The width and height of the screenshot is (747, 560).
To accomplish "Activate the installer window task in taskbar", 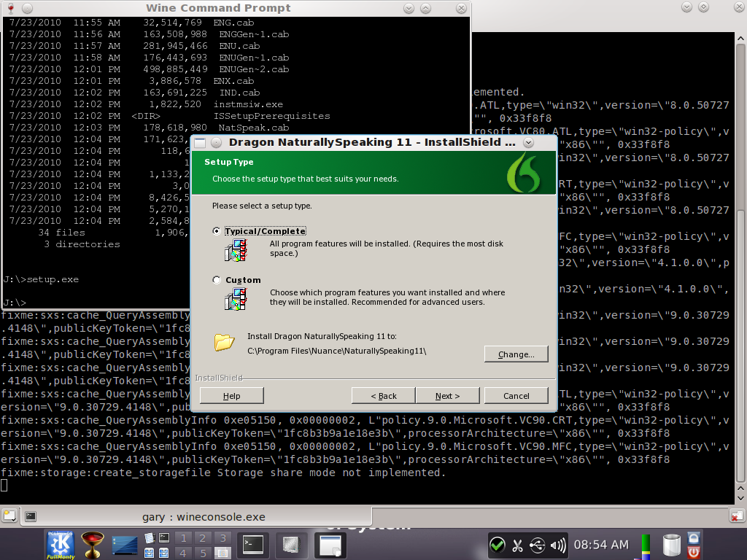I will (330, 545).
